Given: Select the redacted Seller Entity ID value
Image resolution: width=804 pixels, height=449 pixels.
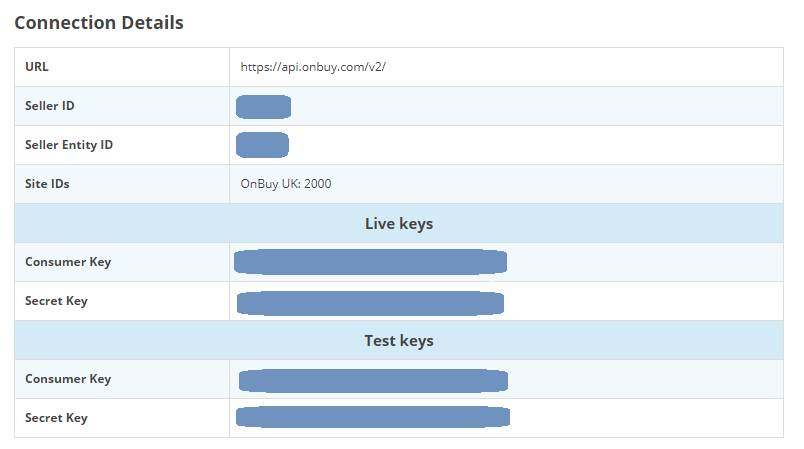Looking at the screenshot, I should pos(262,145).
